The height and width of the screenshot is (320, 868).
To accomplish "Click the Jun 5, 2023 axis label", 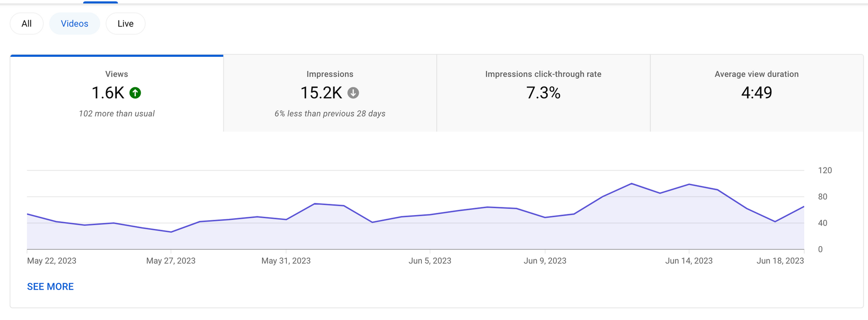I will click(x=430, y=261).
